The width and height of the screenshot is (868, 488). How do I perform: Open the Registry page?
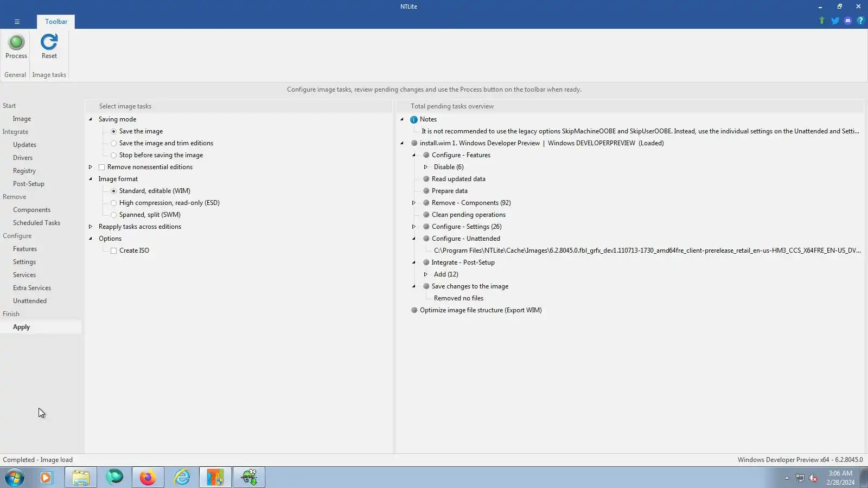click(x=24, y=171)
